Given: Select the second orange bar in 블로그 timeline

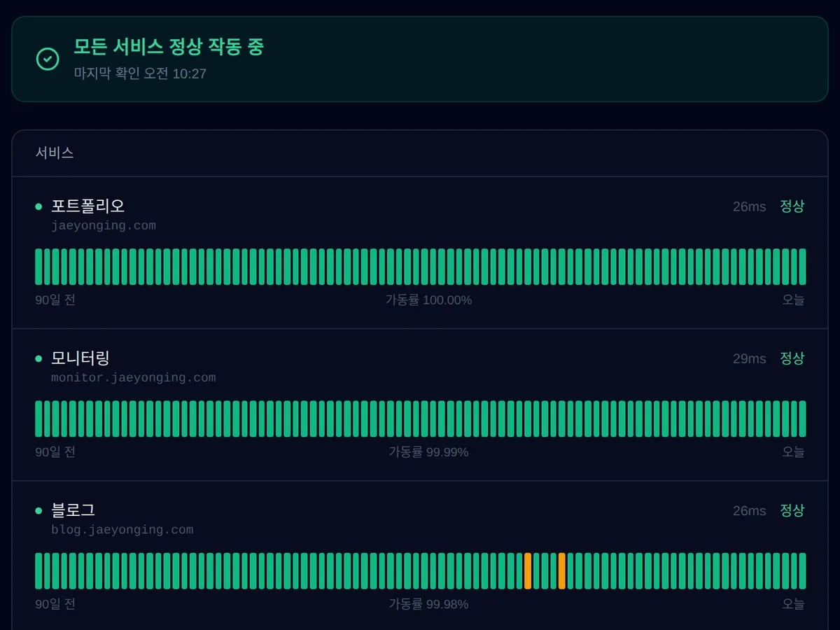Looking at the screenshot, I should (x=562, y=571).
